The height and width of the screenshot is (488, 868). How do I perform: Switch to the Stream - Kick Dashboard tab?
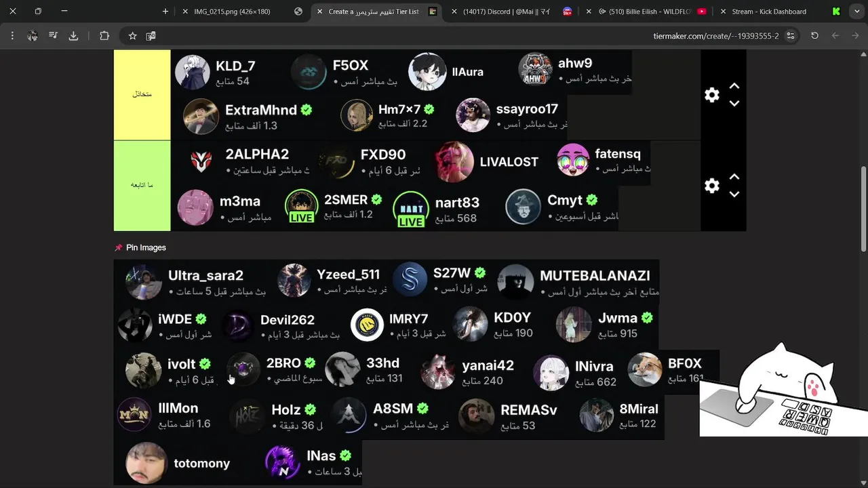point(772,12)
